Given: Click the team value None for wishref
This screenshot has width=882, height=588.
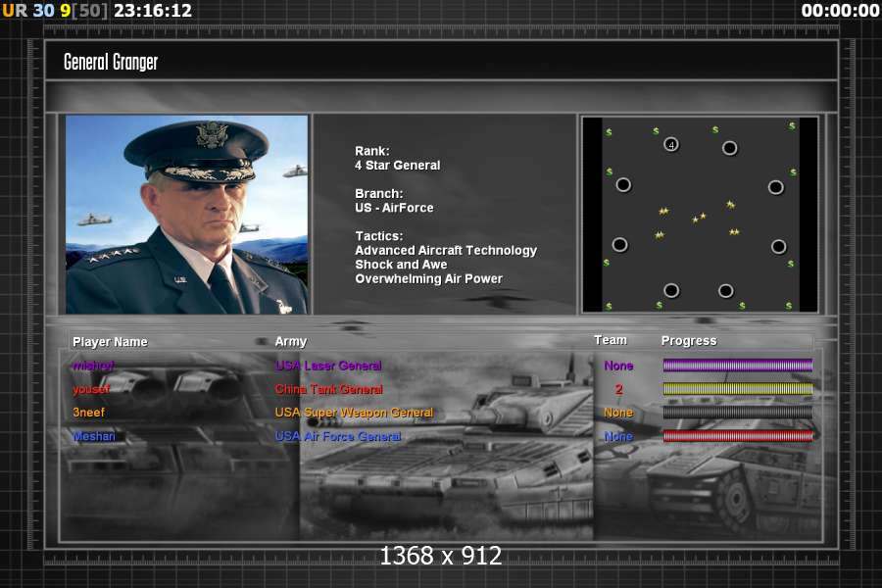Looking at the screenshot, I should click(618, 366).
